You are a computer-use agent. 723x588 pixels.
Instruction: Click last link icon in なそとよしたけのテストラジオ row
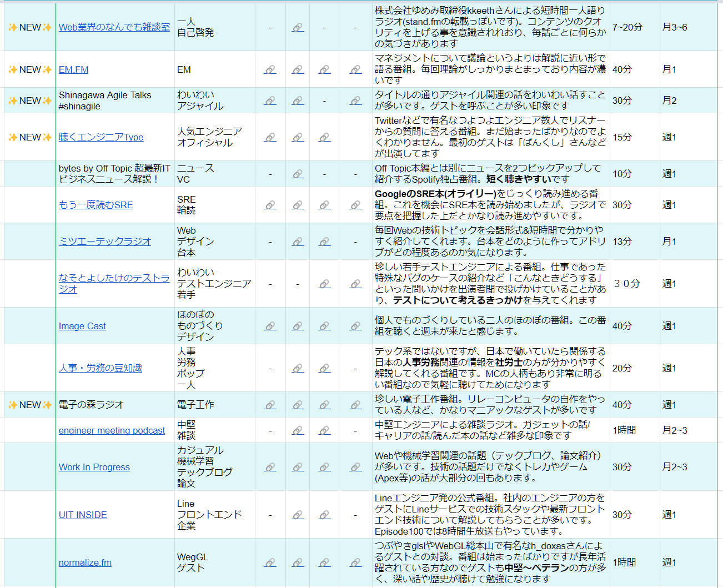tap(356, 284)
